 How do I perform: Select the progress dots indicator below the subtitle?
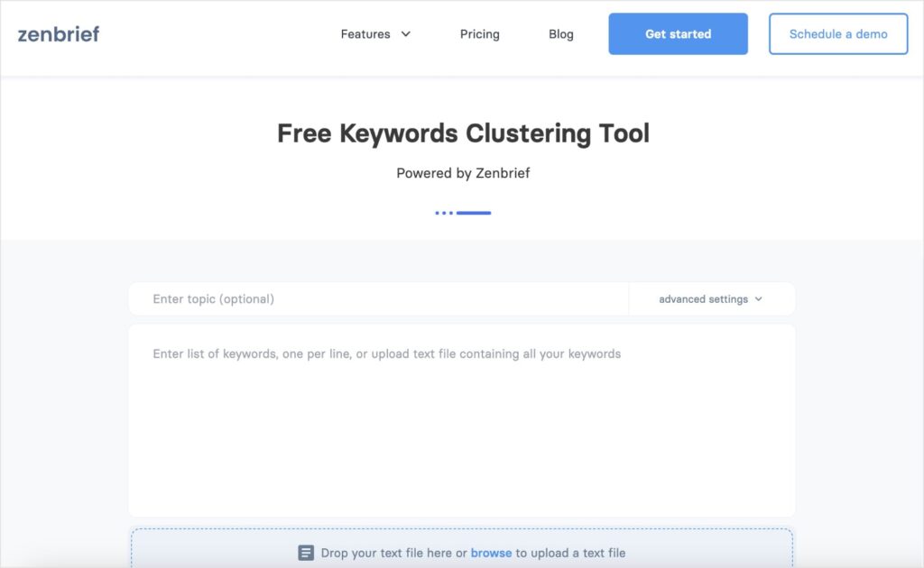[x=462, y=213]
